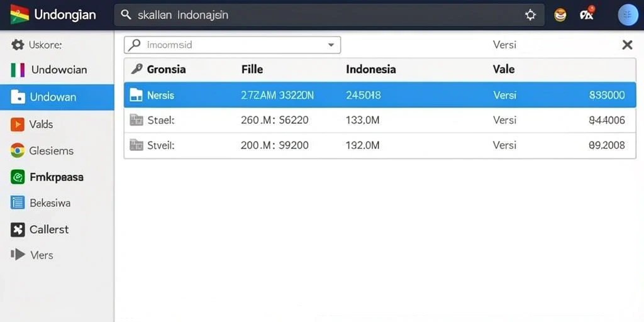Select the Undowan sidebar item

pyautogui.click(x=57, y=97)
